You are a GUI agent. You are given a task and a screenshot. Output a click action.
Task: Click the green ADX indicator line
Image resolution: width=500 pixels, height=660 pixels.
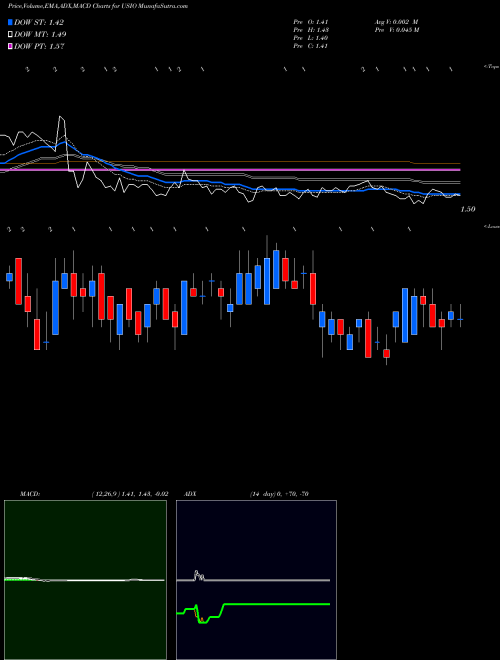(x=277, y=604)
